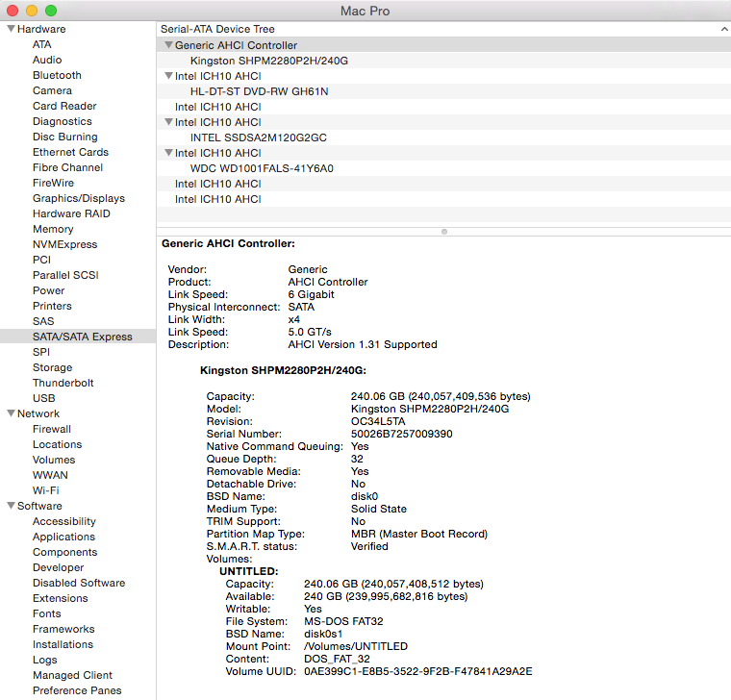Select SATA/SATA Express sidebar entry

78,337
